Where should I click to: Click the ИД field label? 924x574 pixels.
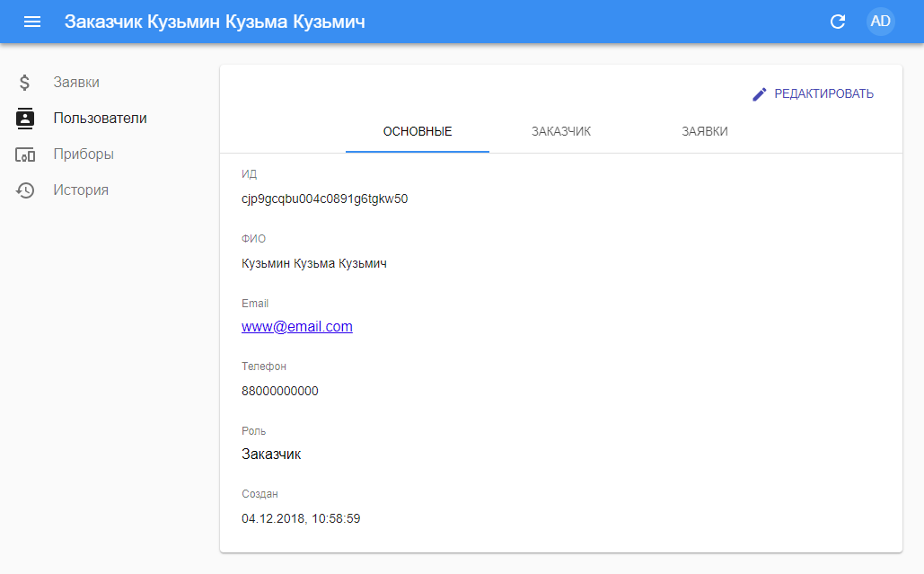[x=250, y=174]
